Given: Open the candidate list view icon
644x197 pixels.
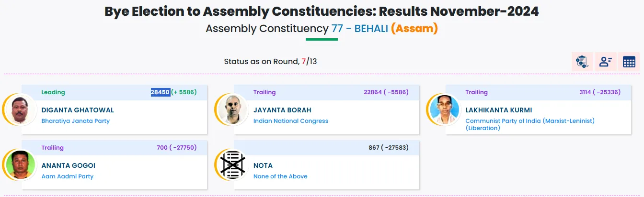Looking at the screenshot, I should point(606,62).
